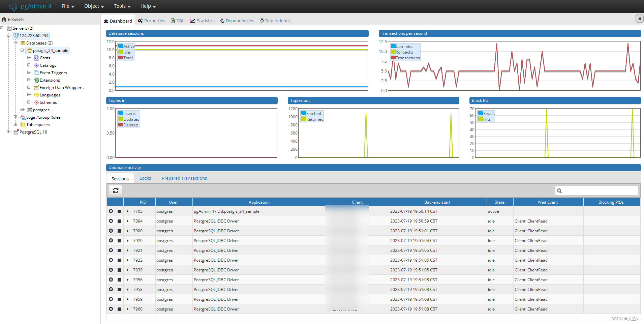Viewport: 644px width, 324px height.
Task: Open the Dependencies tab
Action: (237, 21)
